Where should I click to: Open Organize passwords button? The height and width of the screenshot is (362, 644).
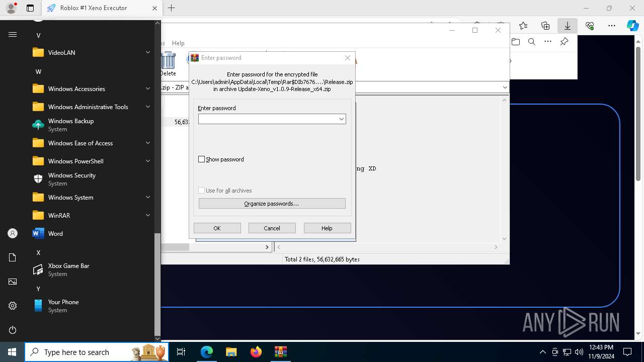coord(272,204)
